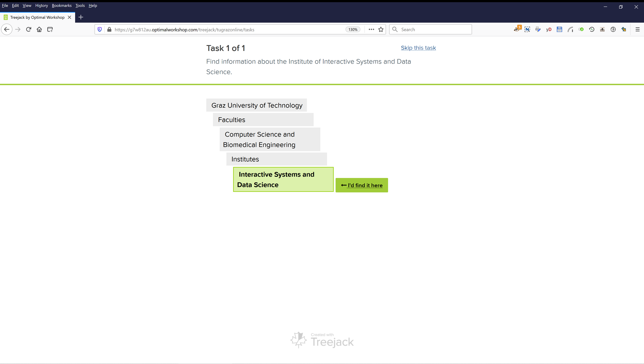Image resolution: width=644 pixels, height=364 pixels.
Task: Toggle the JavaScript JS switch extension
Action: (581, 29)
